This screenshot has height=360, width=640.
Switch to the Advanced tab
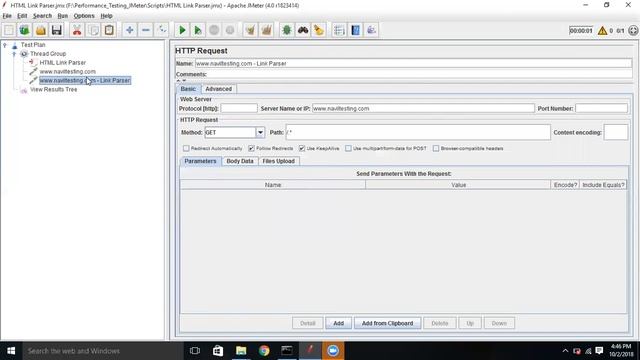tap(218, 89)
